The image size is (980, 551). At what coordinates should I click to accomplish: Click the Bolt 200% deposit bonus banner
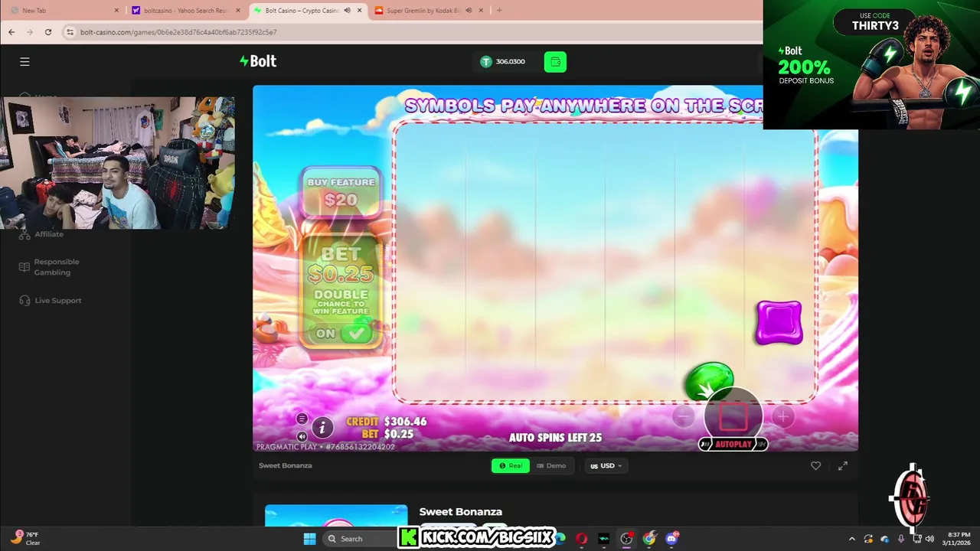click(871, 64)
